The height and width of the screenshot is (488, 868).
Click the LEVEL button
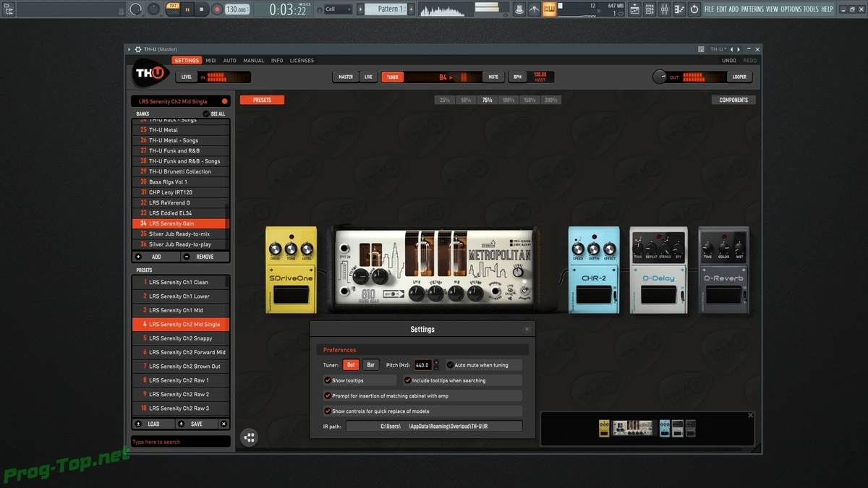tap(187, 77)
